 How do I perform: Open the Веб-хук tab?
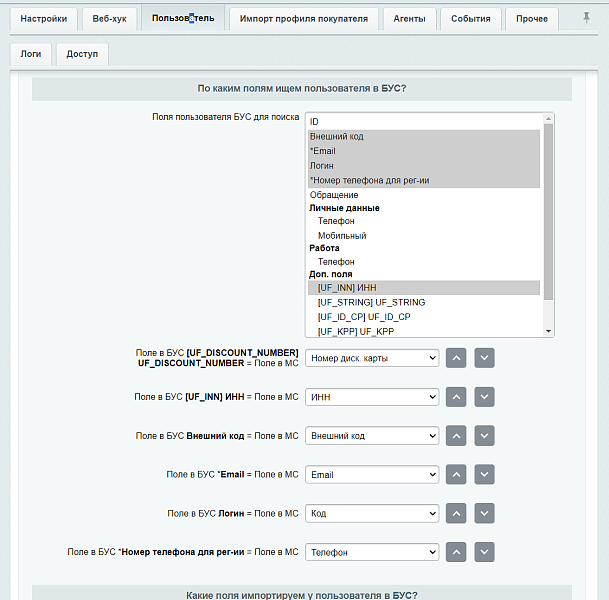[109, 19]
